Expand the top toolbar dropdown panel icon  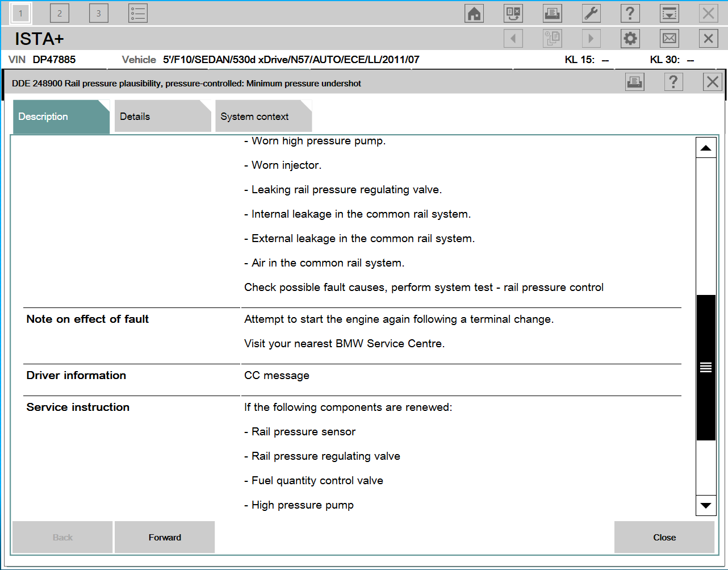[x=670, y=13]
